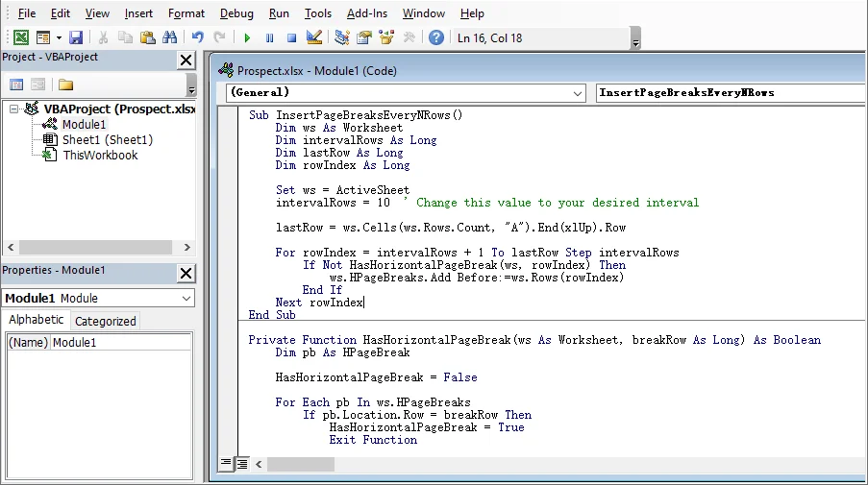Open the Object Browser icon
868x485 pixels.
386,37
